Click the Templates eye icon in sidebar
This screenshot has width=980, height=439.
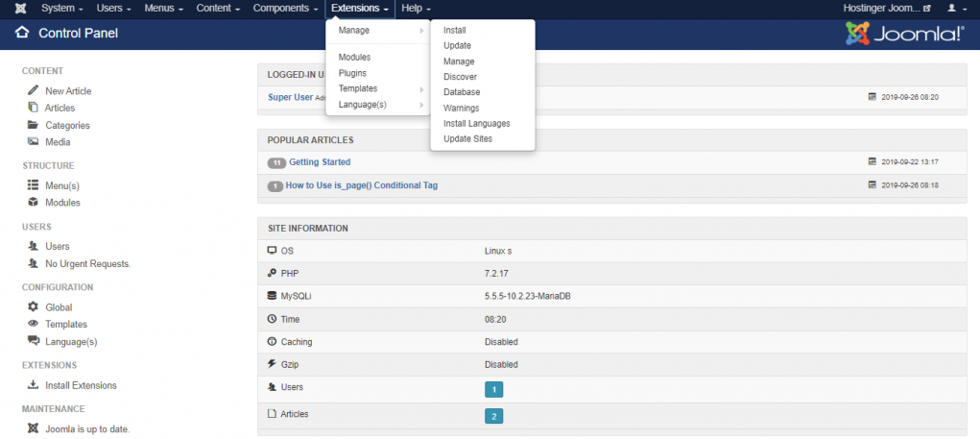click(34, 324)
